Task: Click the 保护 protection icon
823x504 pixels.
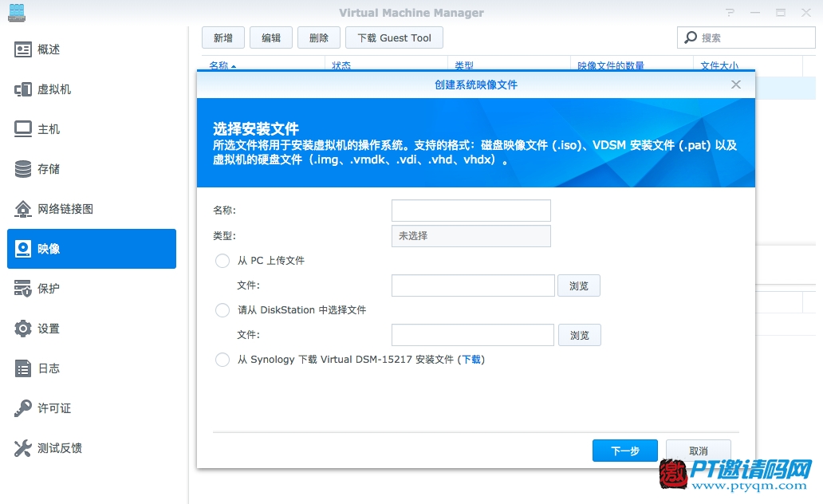Action: point(22,288)
